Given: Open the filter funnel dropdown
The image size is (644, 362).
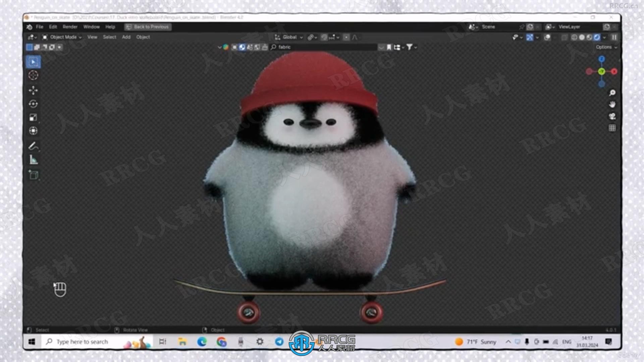Looking at the screenshot, I should click(412, 47).
